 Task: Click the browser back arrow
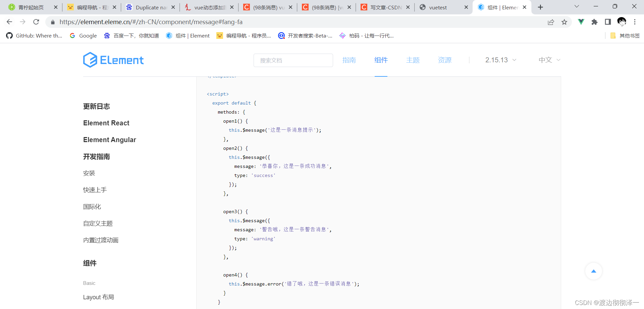[9, 22]
